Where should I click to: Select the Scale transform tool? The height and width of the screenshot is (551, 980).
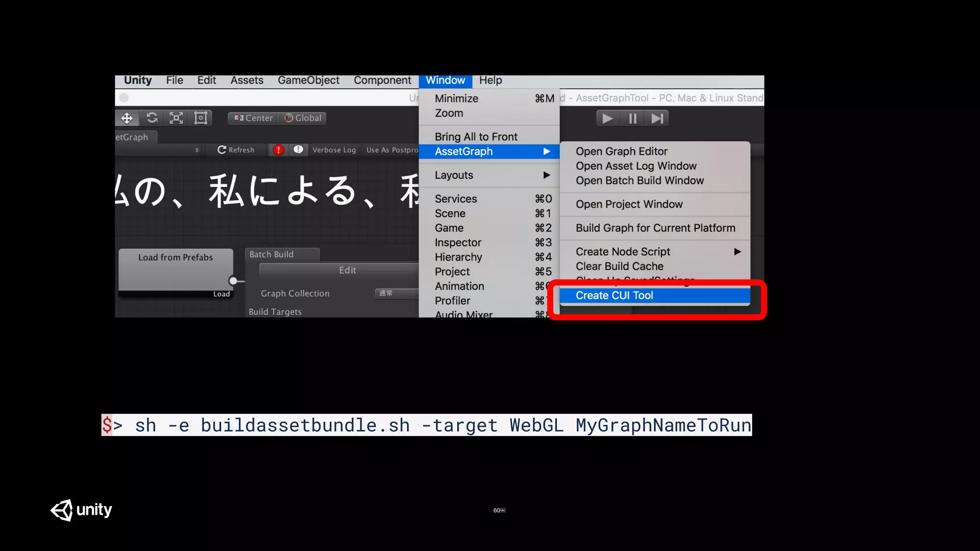(x=176, y=118)
